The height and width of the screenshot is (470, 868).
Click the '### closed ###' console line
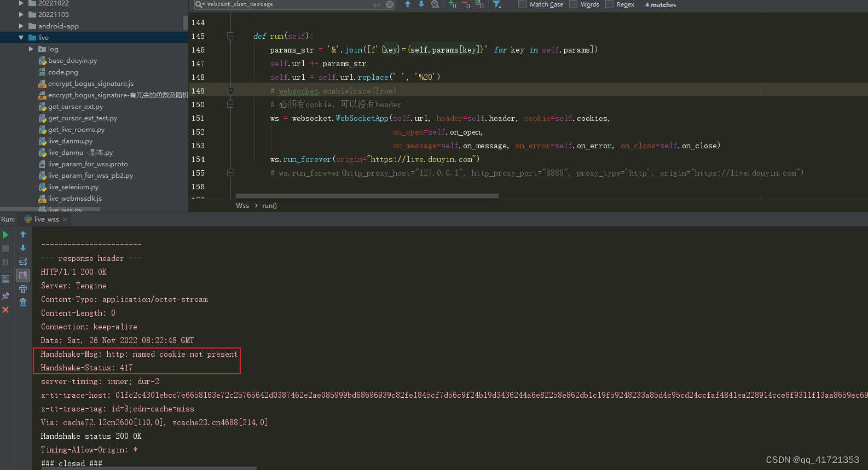pos(71,463)
